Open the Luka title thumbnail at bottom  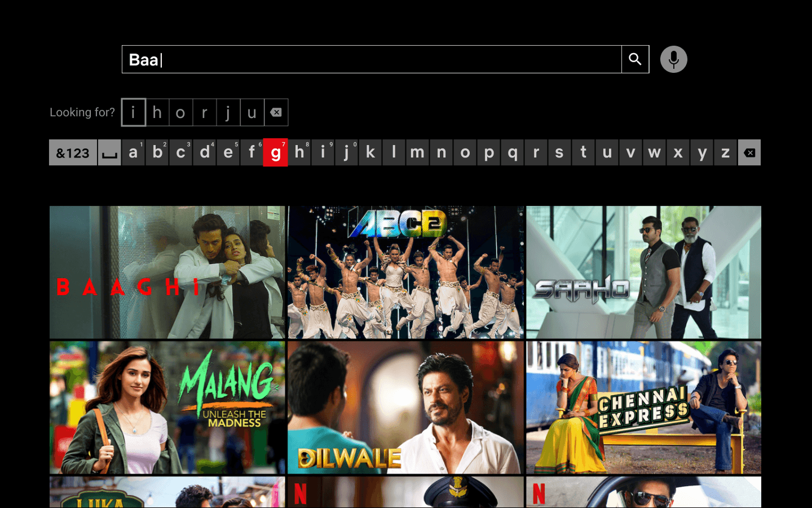pos(167,492)
